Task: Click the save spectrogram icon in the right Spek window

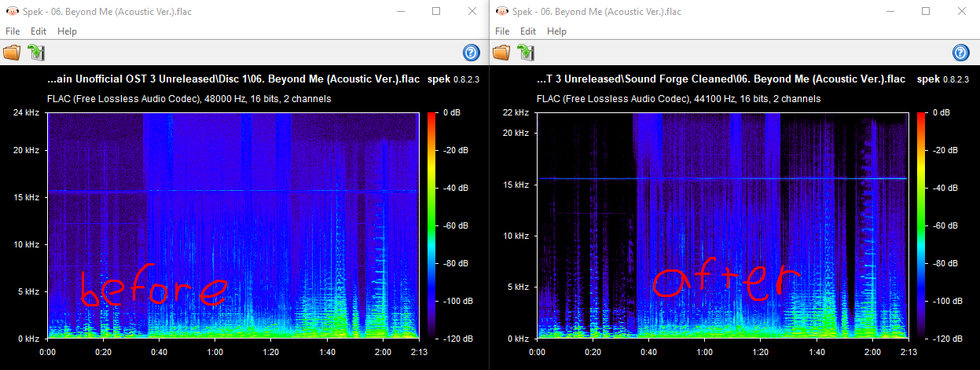Action: tap(526, 53)
